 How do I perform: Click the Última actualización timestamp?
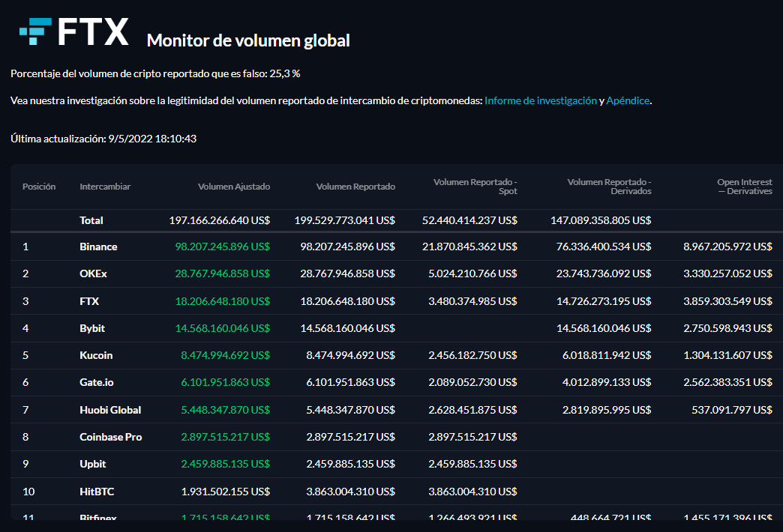coord(103,139)
